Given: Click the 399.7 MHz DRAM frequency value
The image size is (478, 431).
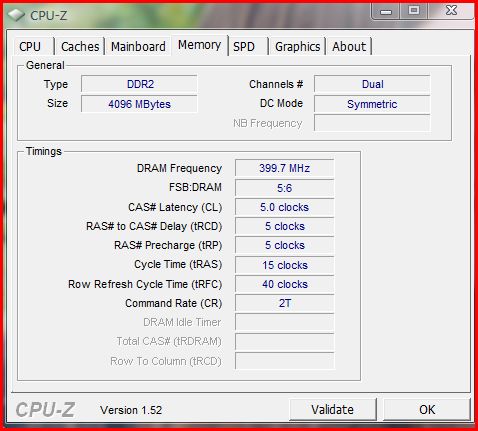Looking at the screenshot, I should pyautogui.click(x=284, y=168).
